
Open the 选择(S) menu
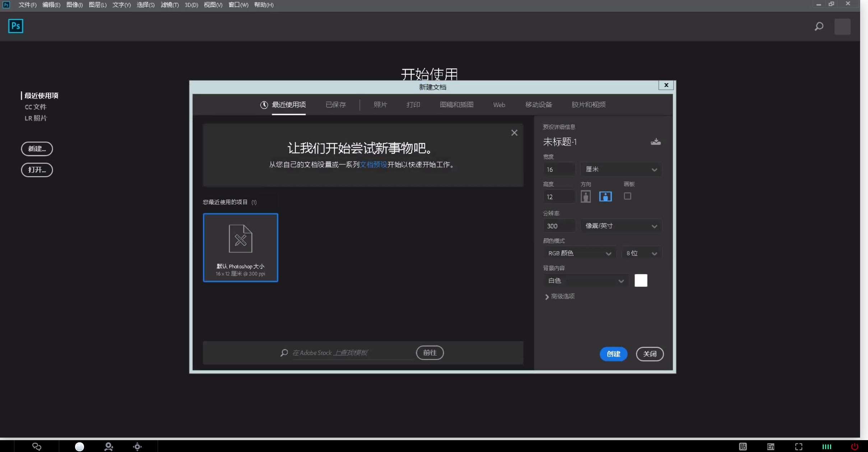coord(145,5)
